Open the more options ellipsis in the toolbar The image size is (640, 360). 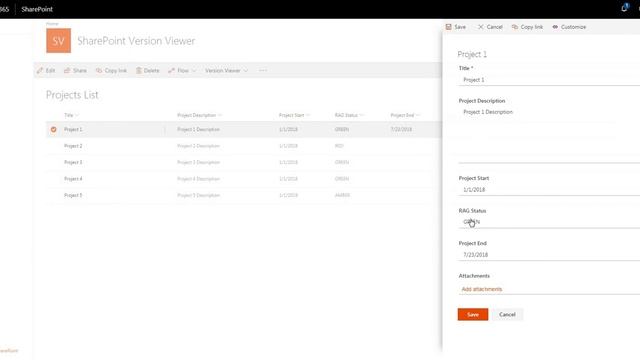click(x=263, y=71)
